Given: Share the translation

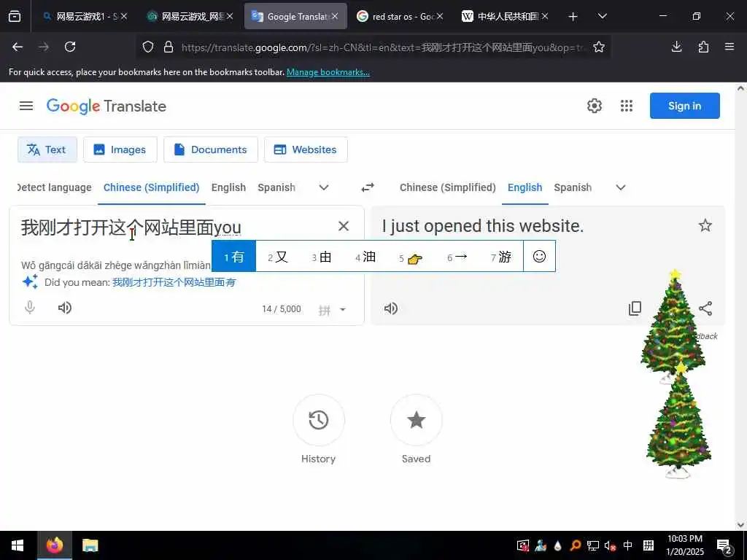Looking at the screenshot, I should [x=705, y=308].
